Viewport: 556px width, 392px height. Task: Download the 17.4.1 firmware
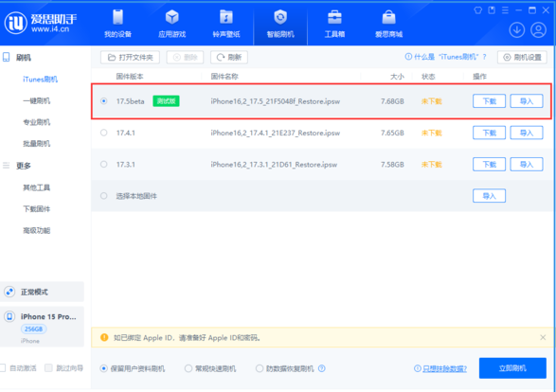pos(489,133)
